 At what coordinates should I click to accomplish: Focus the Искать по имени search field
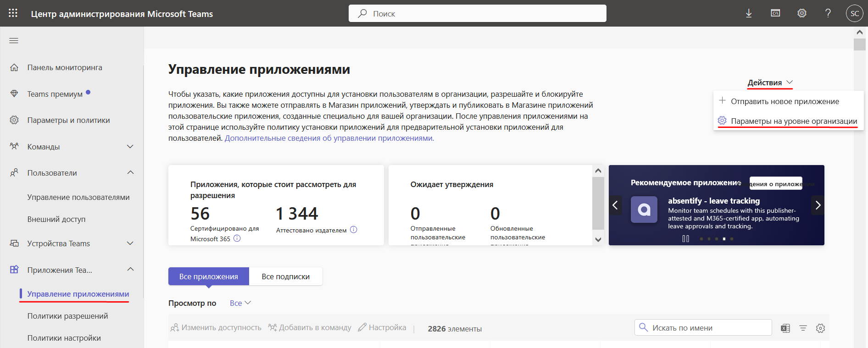click(703, 328)
